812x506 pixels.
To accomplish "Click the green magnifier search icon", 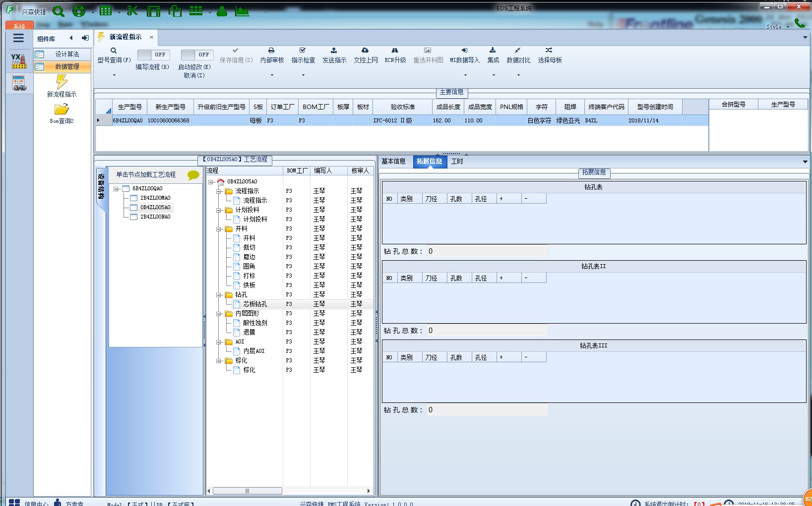I will tap(59, 11).
